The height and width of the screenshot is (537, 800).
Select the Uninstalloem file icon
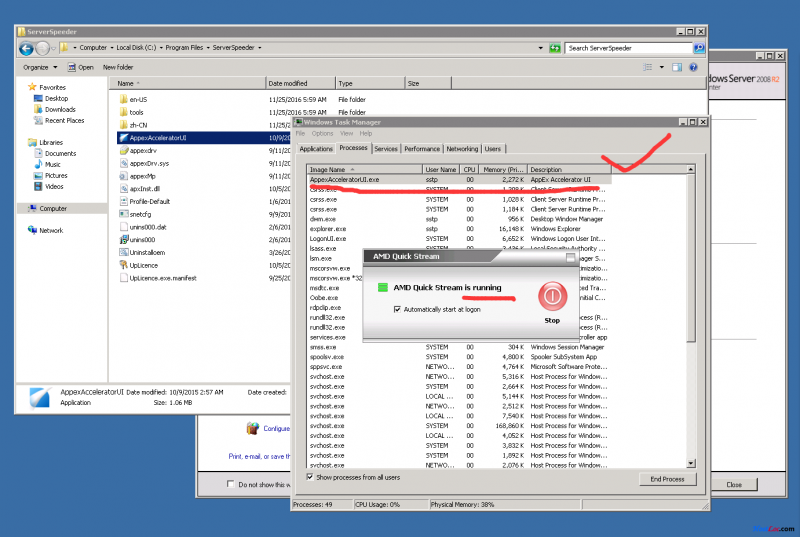123,253
